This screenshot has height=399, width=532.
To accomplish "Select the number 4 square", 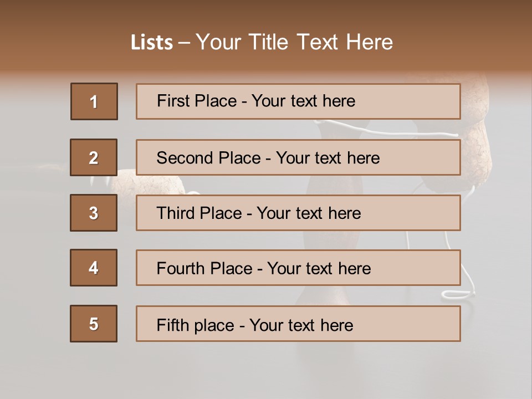I will click(94, 268).
